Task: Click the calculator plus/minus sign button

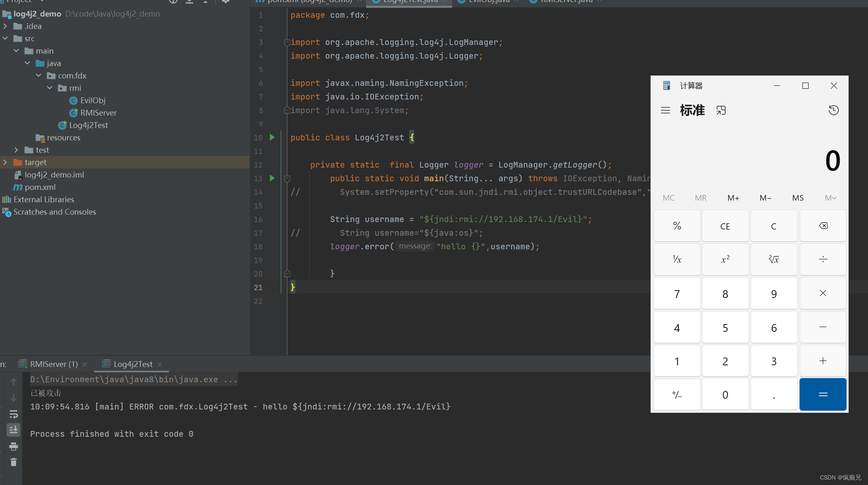Action: [x=677, y=395]
